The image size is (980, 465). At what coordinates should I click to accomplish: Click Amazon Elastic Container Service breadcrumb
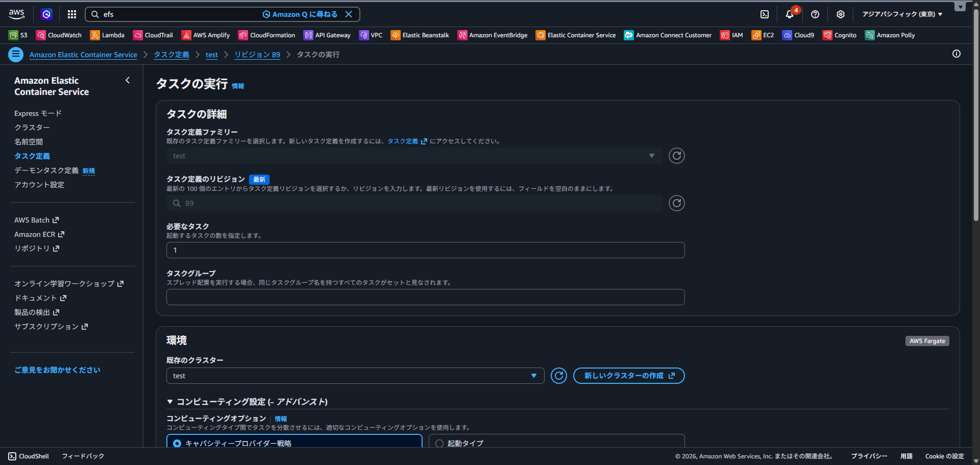(x=83, y=55)
